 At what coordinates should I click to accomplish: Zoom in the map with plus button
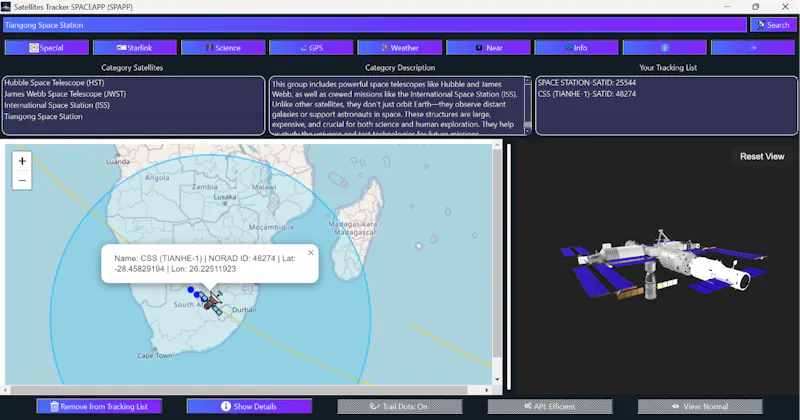click(x=22, y=161)
